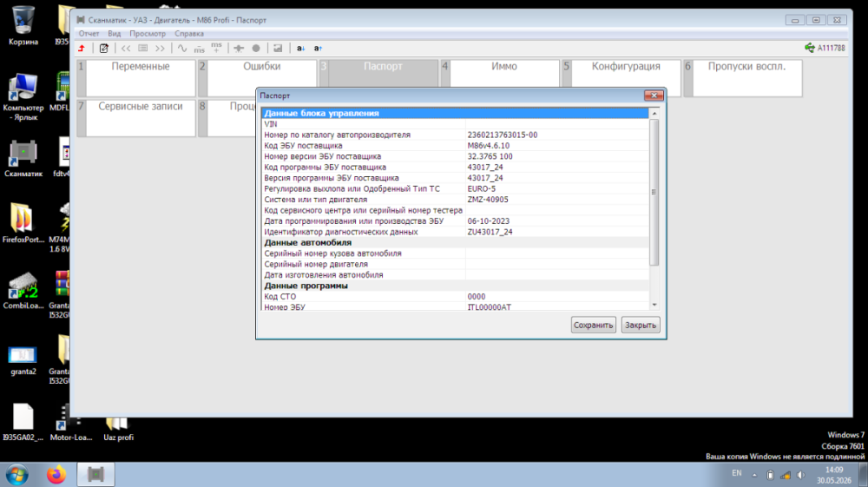
Task: Select Версия программы ЭБУ поставщика row
Action: pyautogui.click(x=455, y=178)
